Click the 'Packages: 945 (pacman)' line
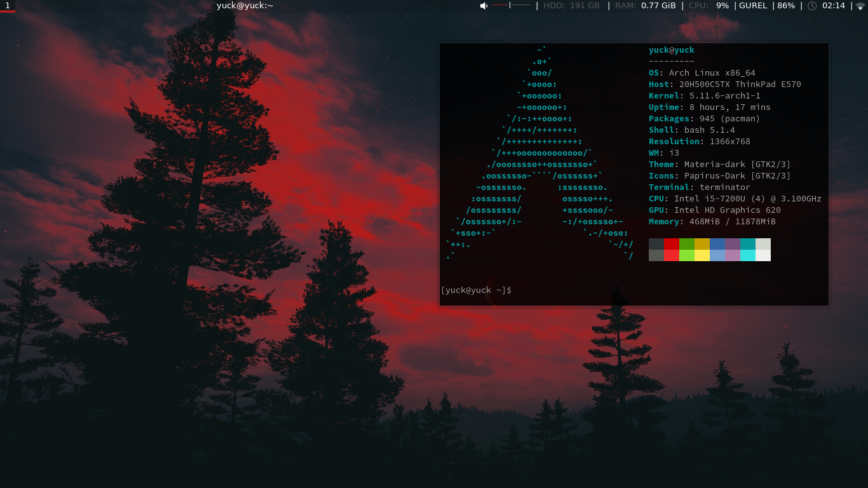Image resolution: width=868 pixels, height=488 pixels. coord(705,119)
